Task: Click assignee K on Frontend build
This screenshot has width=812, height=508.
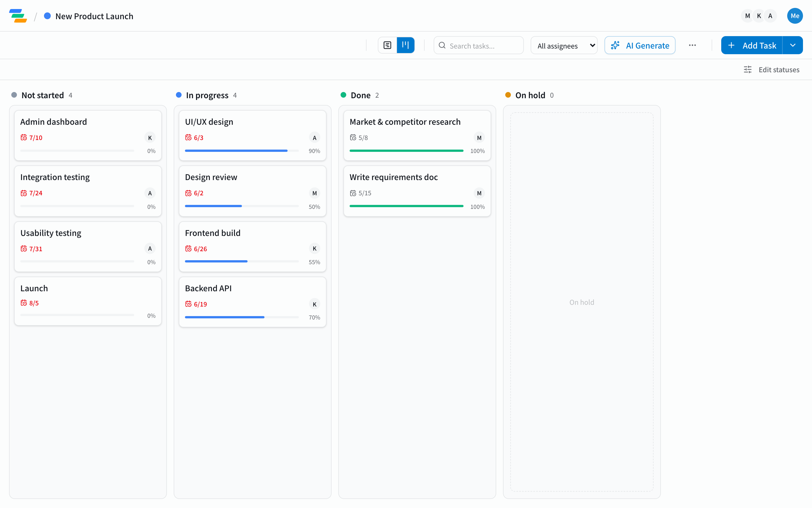Action: pos(314,249)
